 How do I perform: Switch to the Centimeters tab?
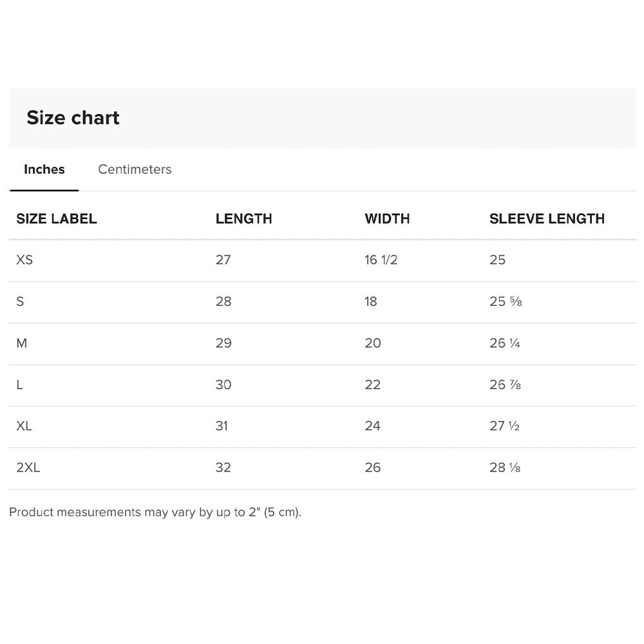pos(135,169)
